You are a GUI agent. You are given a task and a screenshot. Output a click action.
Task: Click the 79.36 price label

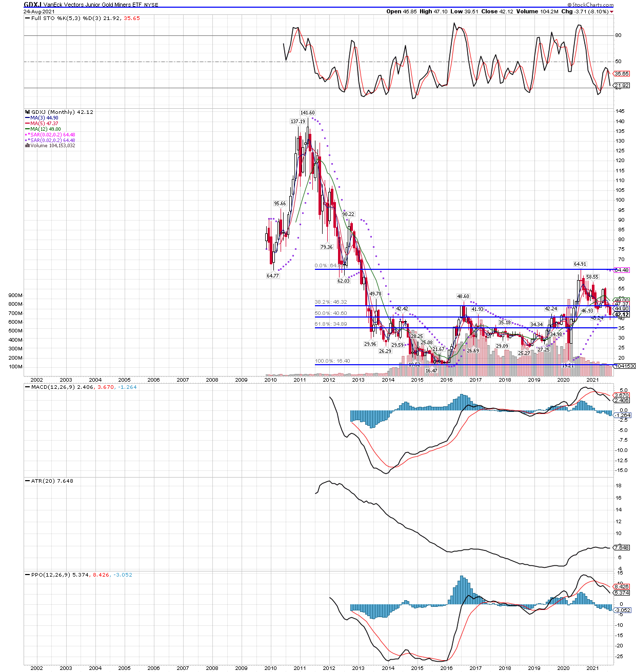326,247
